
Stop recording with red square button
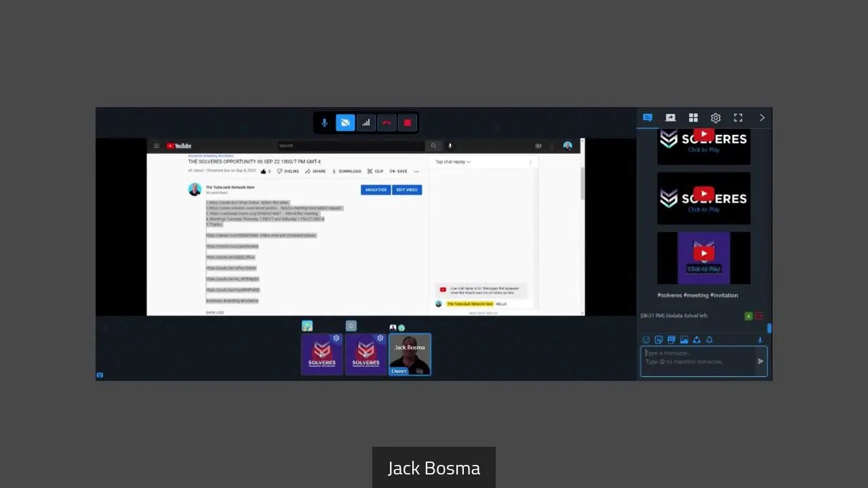coord(408,123)
